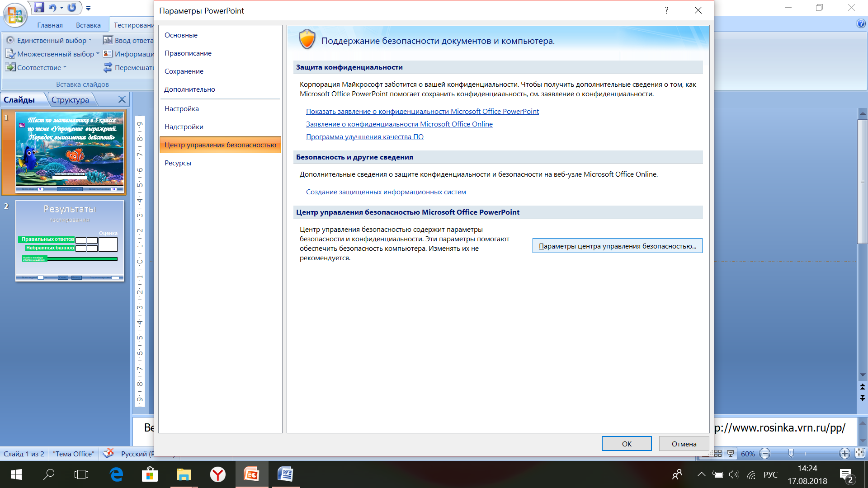Close the Параметры PowerPoint dialog
This screenshot has height=488, width=868.
698,10
